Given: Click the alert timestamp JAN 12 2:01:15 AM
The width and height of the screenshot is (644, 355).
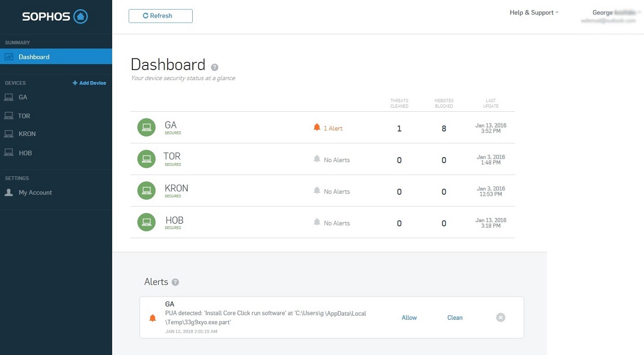Looking at the screenshot, I should (x=191, y=331).
